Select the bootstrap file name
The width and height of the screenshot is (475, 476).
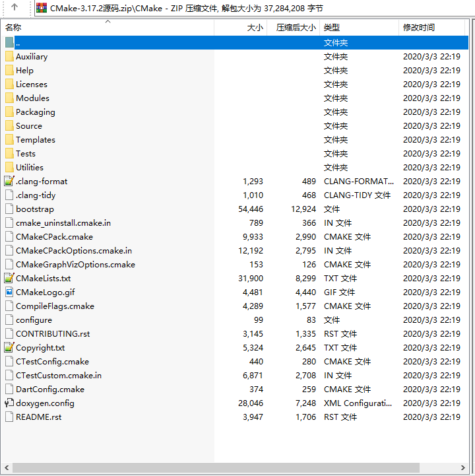35,209
